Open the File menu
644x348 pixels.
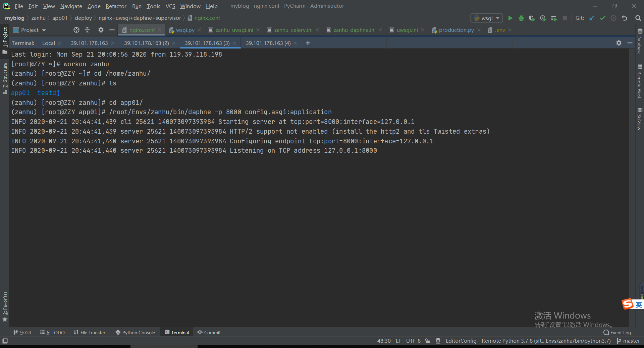(19, 6)
